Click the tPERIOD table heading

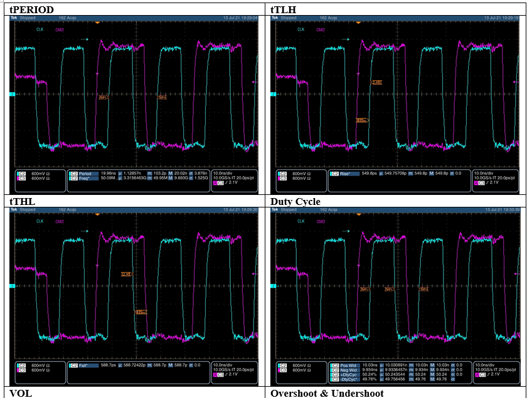pos(31,9)
